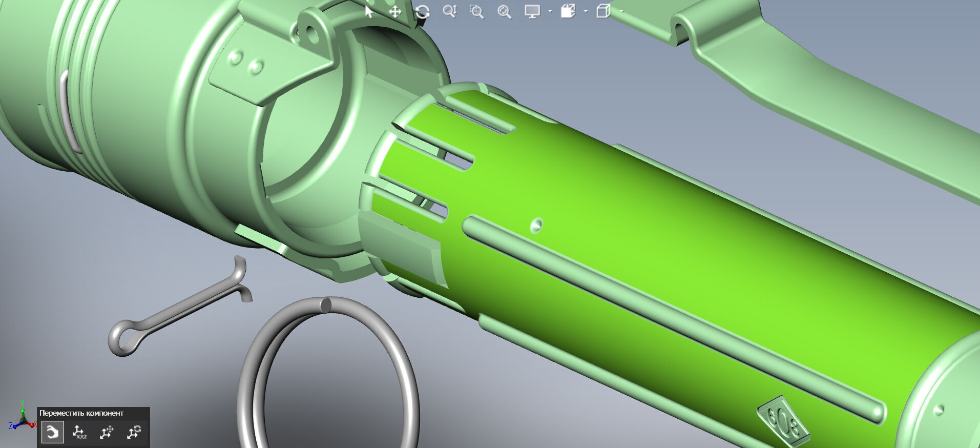The width and height of the screenshot is (980, 448).
Task: Select move by XYZ coordinates tool
Action: pyautogui.click(x=79, y=432)
